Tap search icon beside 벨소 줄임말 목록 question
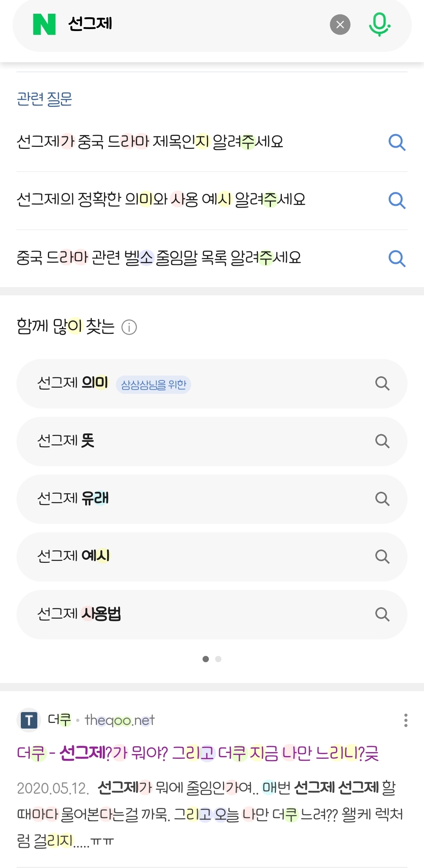This screenshot has height=868, width=424. click(x=397, y=258)
